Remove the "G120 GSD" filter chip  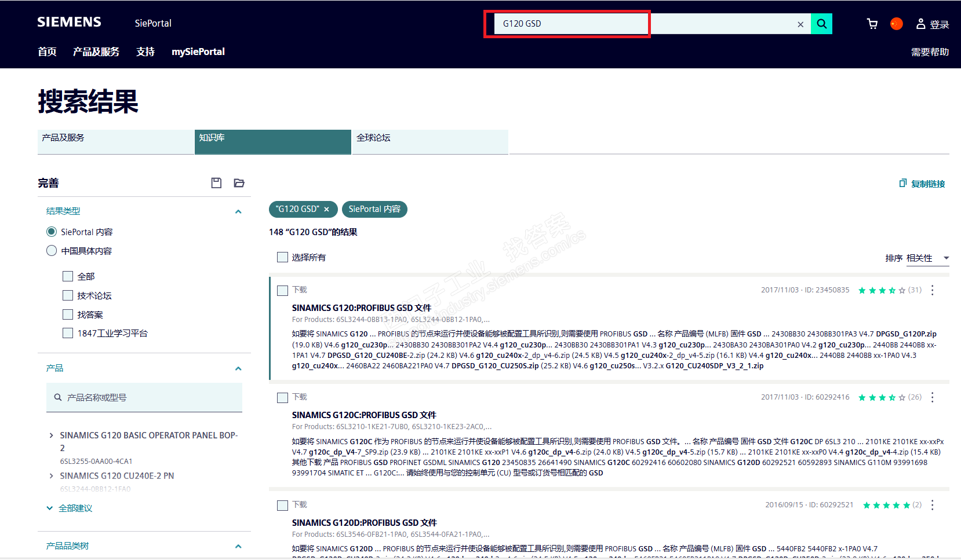[x=327, y=209]
